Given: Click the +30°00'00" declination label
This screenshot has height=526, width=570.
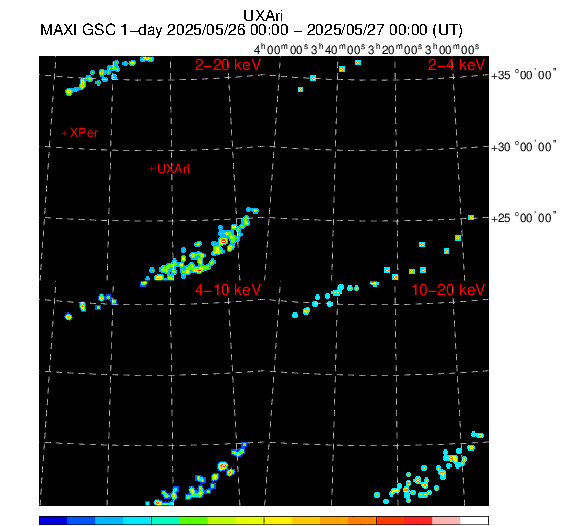Looking at the screenshot, I should point(524,147).
